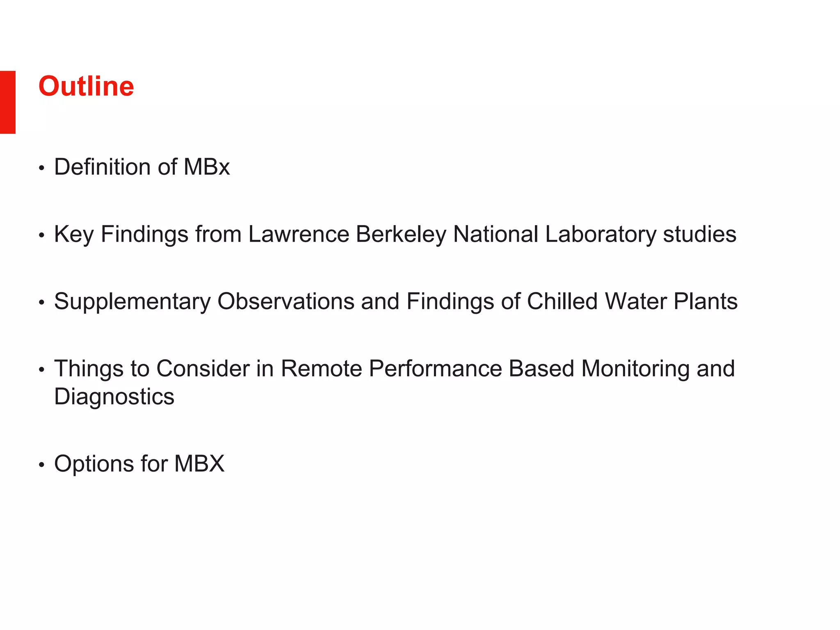840x630 pixels.
Task: Click the words National Laboratory
Action: pos(555,235)
